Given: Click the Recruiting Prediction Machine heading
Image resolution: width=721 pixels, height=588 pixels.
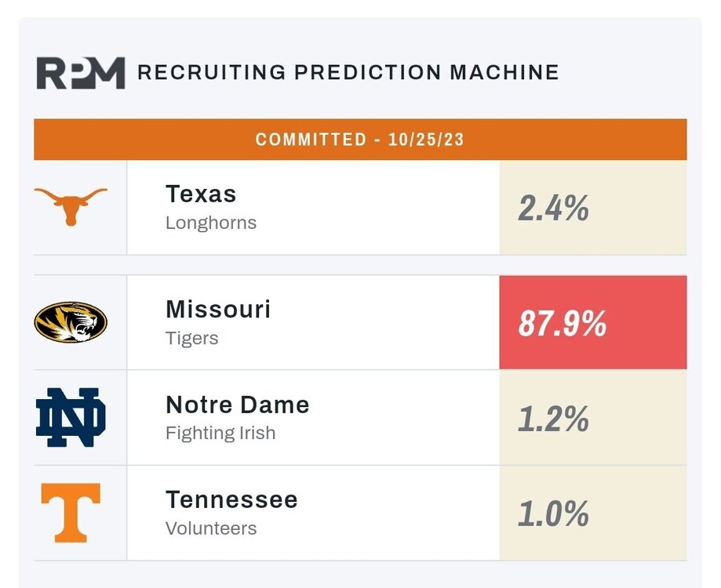Looking at the screenshot, I should pyautogui.click(x=348, y=73).
